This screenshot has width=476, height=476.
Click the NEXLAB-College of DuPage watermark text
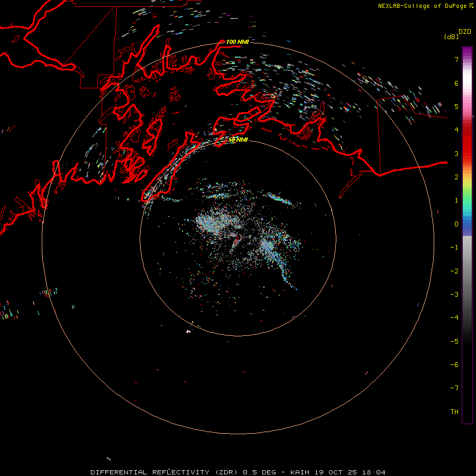[x=422, y=6]
